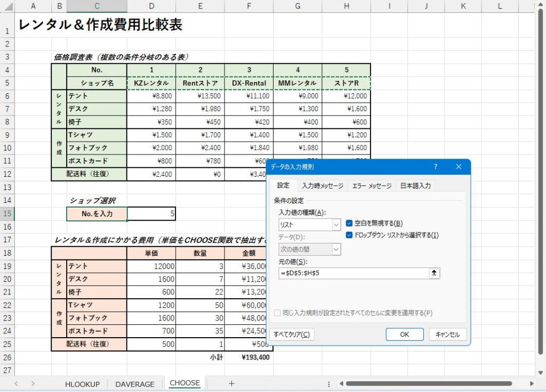Click the horizontal scrollbar thumb
The height and width of the screenshot is (392, 546).
427,383
